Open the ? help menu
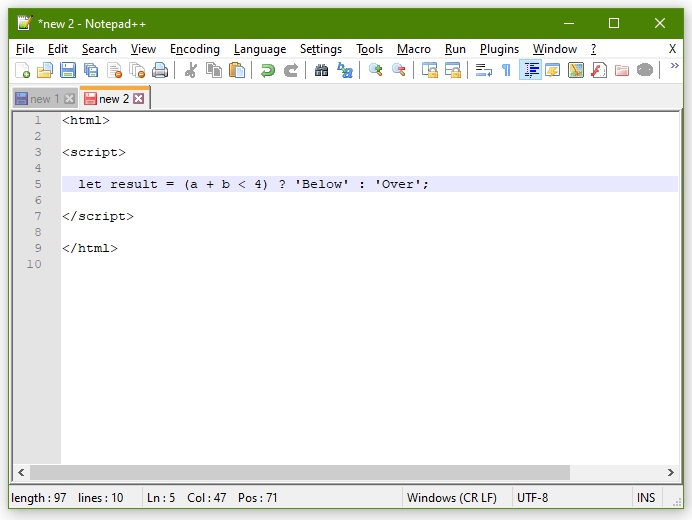Image resolution: width=692 pixels, height=520 pixels. [x=594, y=49]
